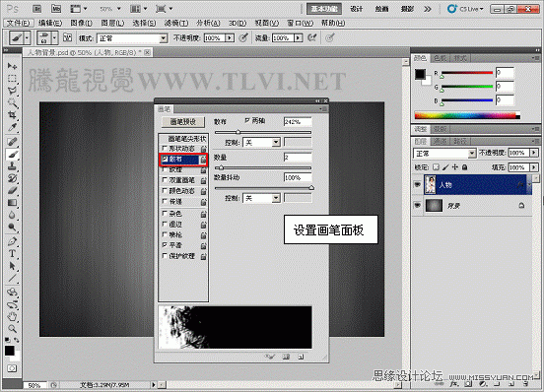Select the Brush tool in toolbox
The width and height of the screenshot is (544, 392).
[x=12, y=154]
